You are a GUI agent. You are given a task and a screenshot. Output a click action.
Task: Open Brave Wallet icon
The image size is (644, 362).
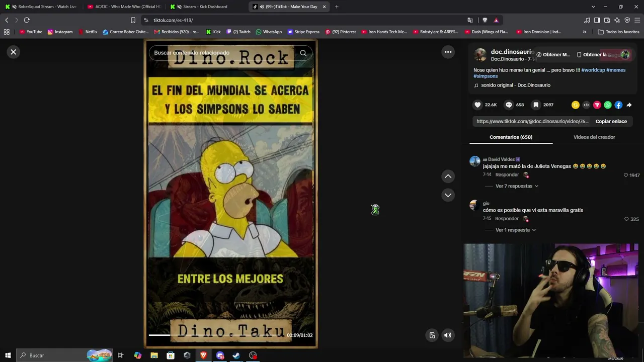[607, 20]
